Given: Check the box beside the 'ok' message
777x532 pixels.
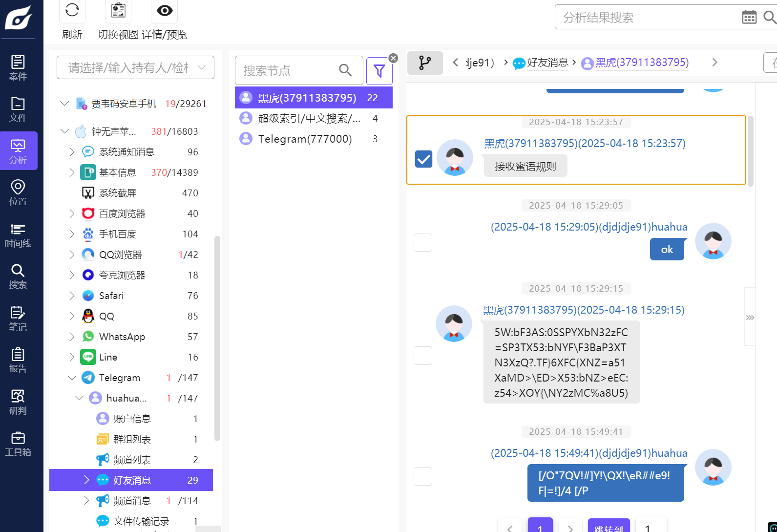Looking at the screenshot, I should (423, 242).
